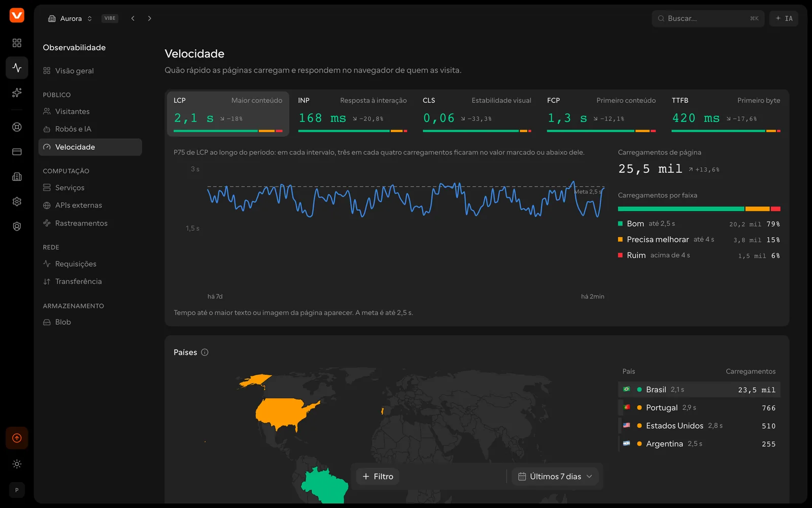Click the + IA button
Viewport: 812px width, 508px height.
click(784, 18)
